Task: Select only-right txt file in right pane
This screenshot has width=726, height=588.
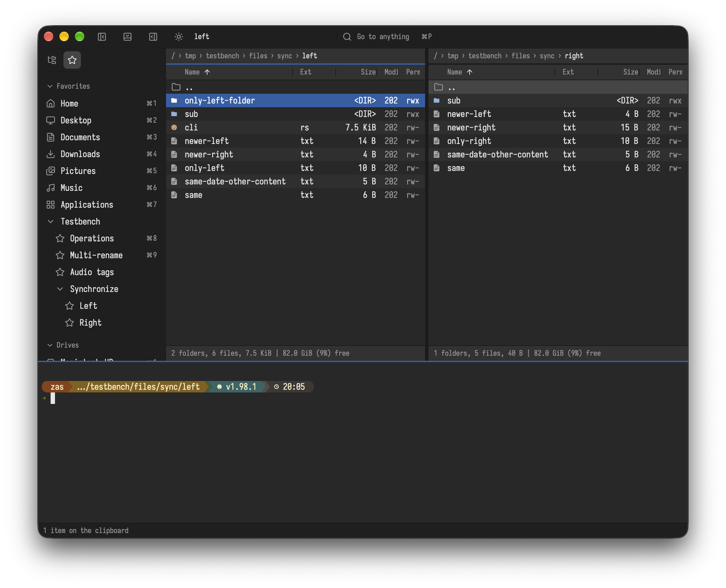Action: click(x=558, y=141)
